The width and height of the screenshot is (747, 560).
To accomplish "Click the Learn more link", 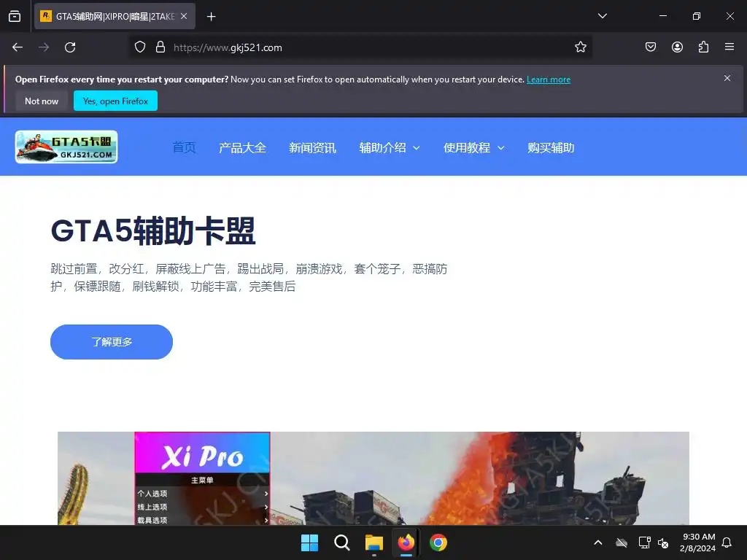I will coord(549,79).
